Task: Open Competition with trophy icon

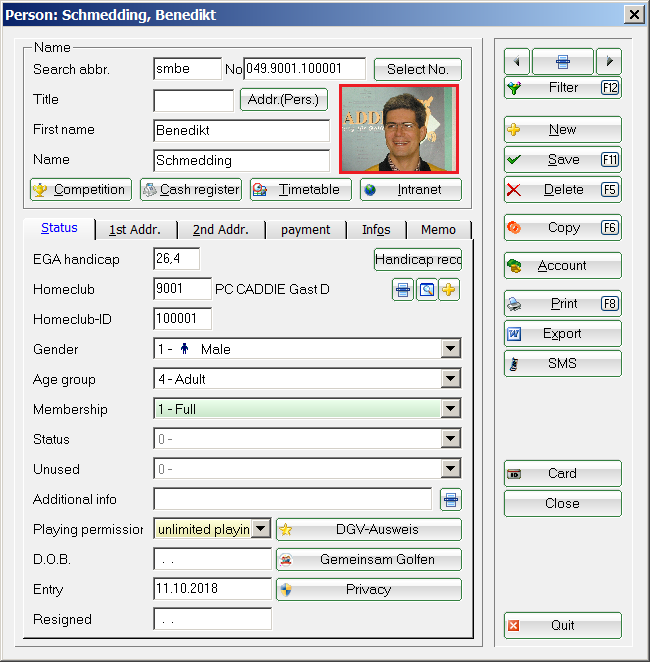Action: coord(81,190)
